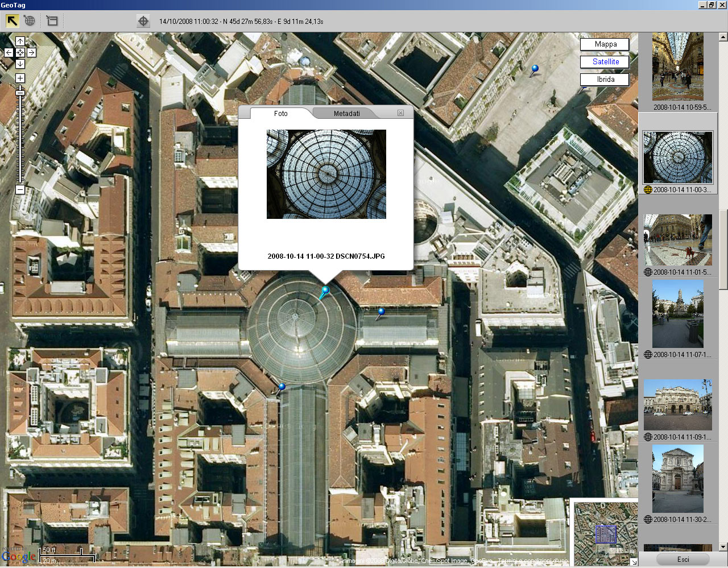Select the glass dome thumbnail 11-00-3
728x568 pixels.
[677, 157]
